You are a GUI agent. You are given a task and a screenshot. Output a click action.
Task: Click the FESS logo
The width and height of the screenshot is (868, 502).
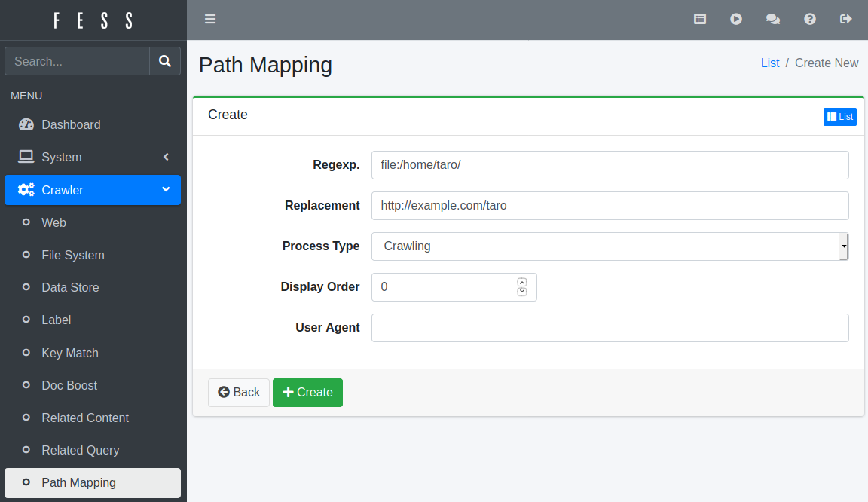(93, 20)
